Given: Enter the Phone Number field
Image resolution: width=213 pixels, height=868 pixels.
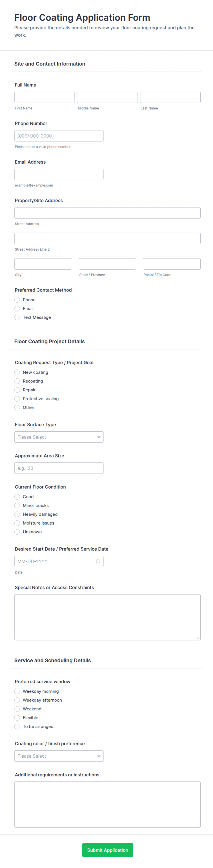Looking at the screenshot, I should pos(59,136).
